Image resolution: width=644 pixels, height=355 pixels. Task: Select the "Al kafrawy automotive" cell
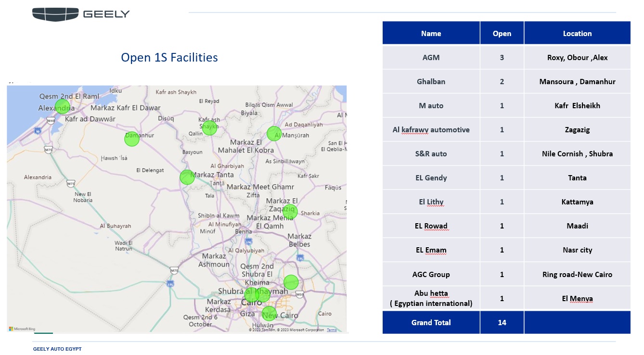pyautogui.click(x=431, y=129)
